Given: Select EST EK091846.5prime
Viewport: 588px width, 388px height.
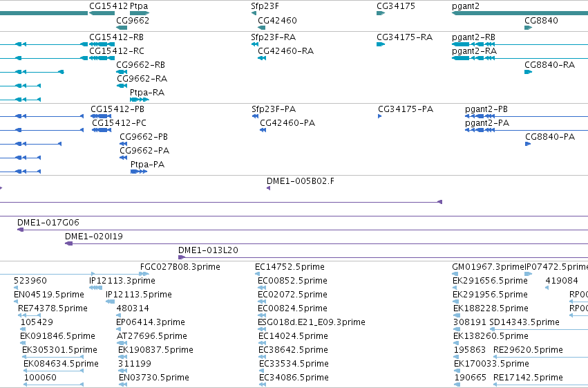Looking at the screenshot, I should point(58,337).
